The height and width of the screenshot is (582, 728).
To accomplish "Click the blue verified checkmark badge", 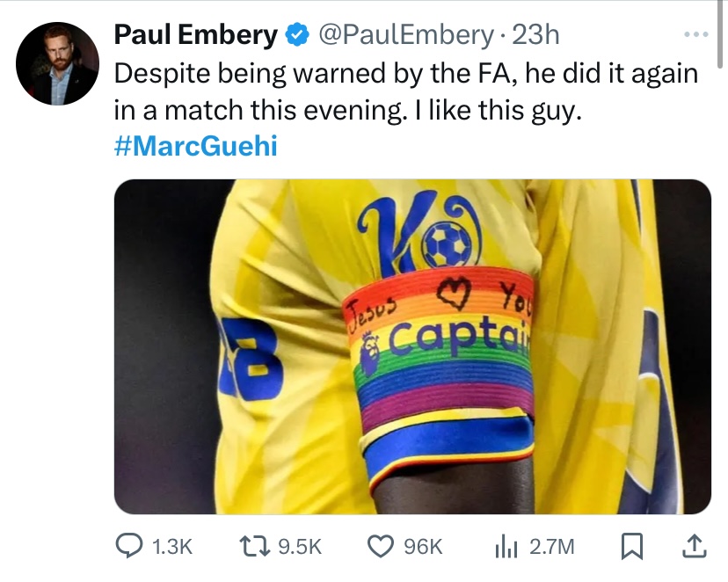I will 297,35.
